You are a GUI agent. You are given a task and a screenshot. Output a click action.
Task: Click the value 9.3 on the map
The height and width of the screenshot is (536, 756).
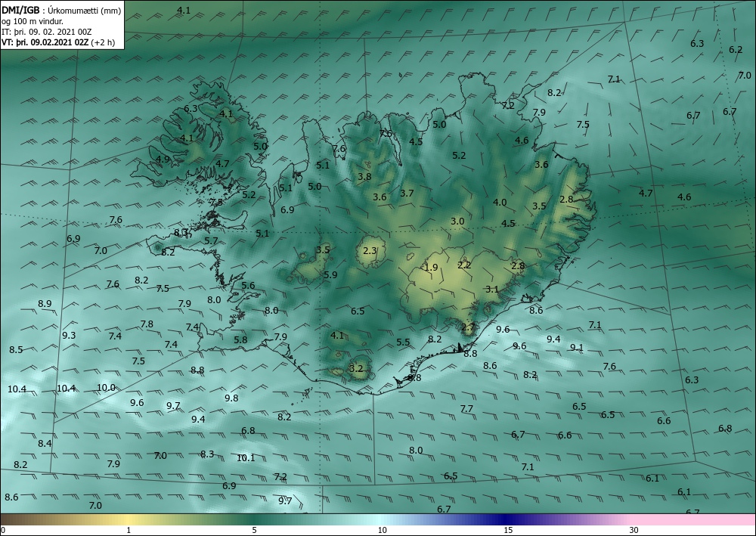pos(69,335)
